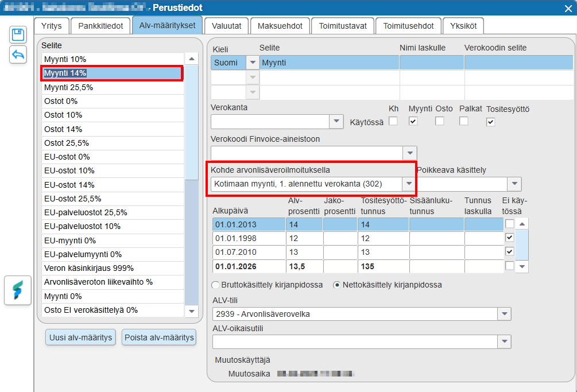
Task: Click the first row Verokoodin selite field
Action: pyautogui.click(x=518, y=63)
